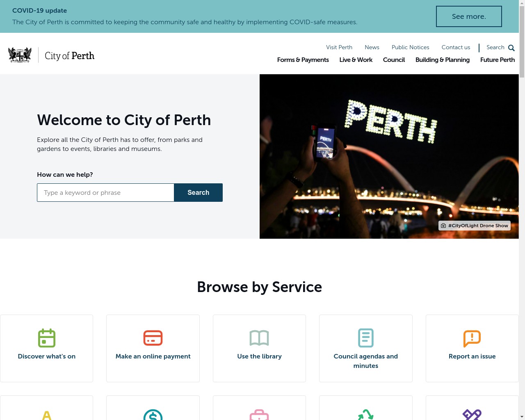
Task: Open the News link
Action: tap(372, 47)
